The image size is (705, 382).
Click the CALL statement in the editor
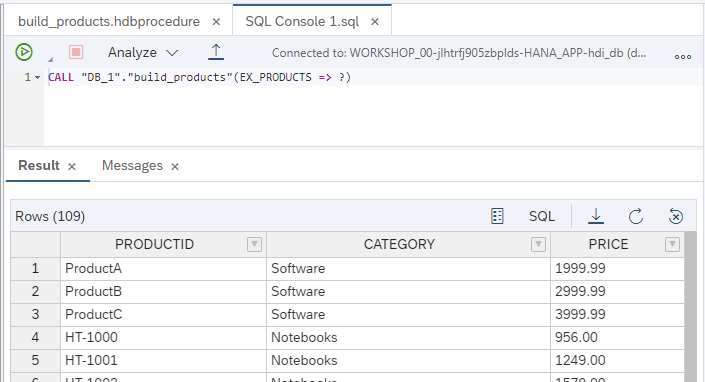tap(199, 77)
